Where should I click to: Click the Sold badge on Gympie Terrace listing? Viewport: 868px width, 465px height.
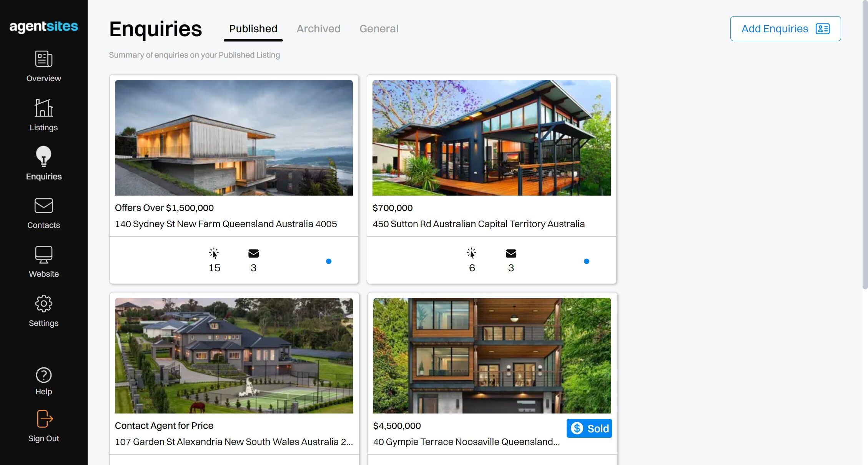[589, 428]
